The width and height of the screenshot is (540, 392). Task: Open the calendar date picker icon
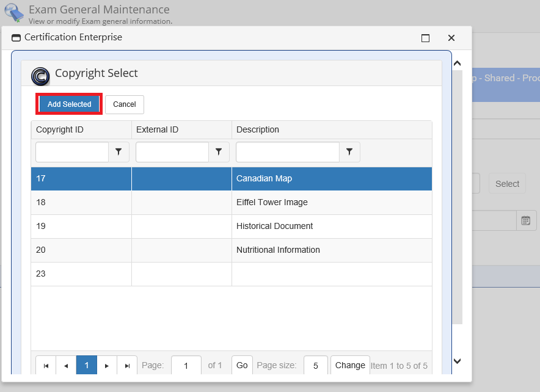[526, 220]
